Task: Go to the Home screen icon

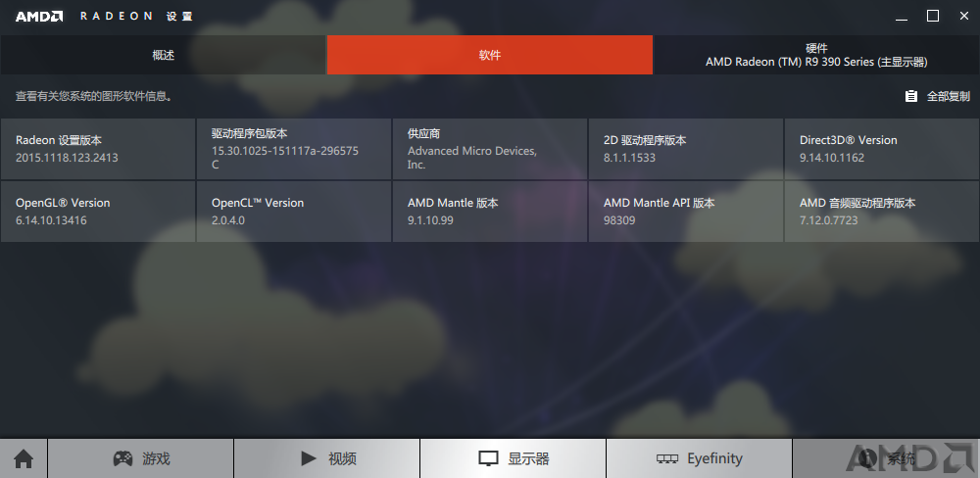Action: (24, 458)
